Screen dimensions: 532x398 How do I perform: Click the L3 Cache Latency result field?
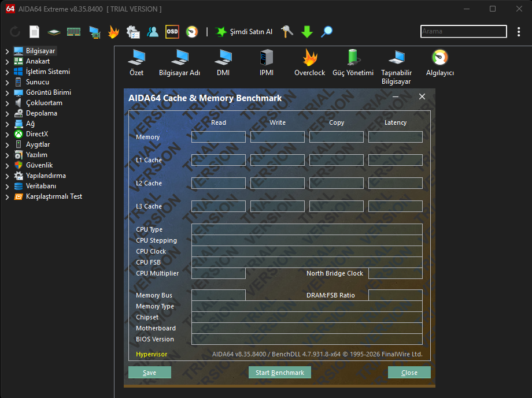(396, 206)
